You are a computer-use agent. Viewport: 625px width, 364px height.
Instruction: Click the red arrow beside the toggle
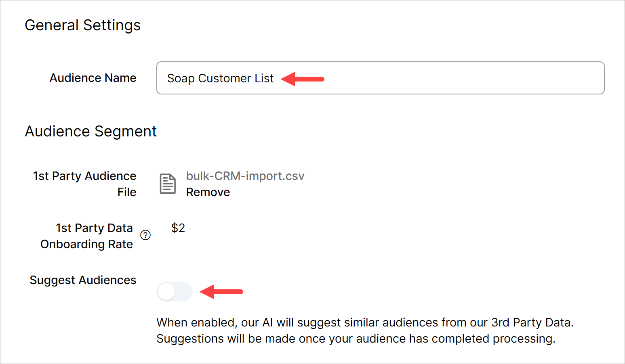221,291
